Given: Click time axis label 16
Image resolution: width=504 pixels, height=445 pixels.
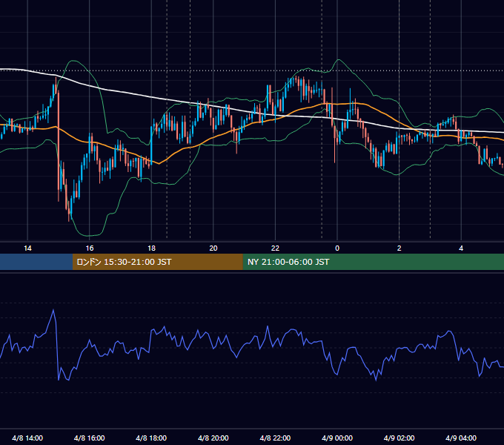Looking at the screenshot, I should click(90, 248).
